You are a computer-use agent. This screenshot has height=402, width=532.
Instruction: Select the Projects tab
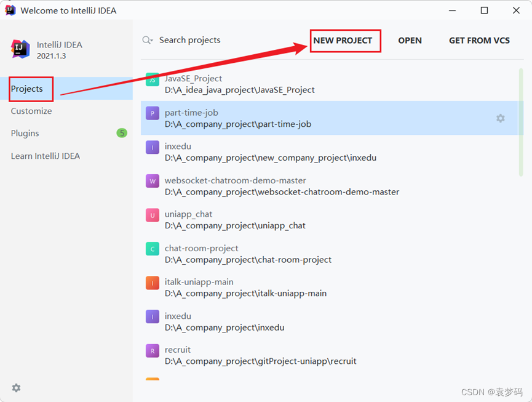pyautogui.click(x=27, y=89)
